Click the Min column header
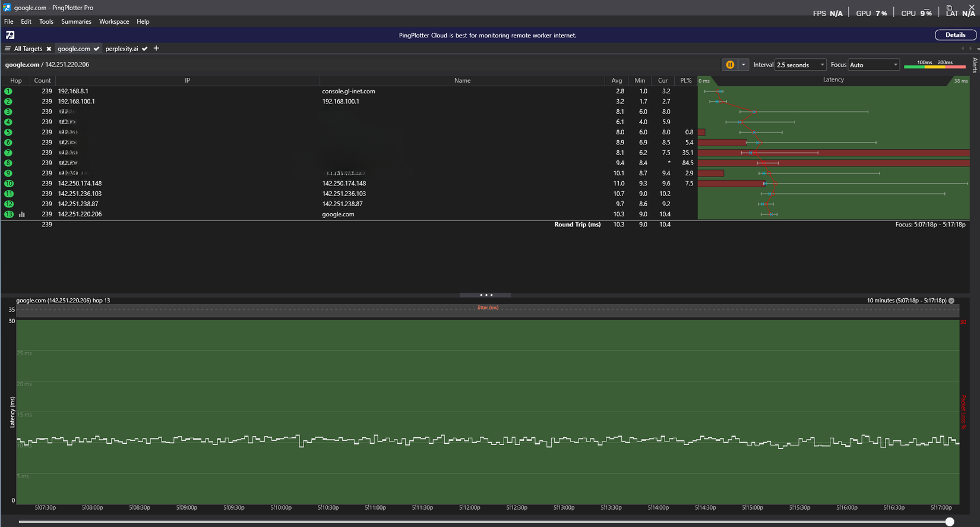The height and width of the screenshot is (527, 980). [x=640, y=80]
